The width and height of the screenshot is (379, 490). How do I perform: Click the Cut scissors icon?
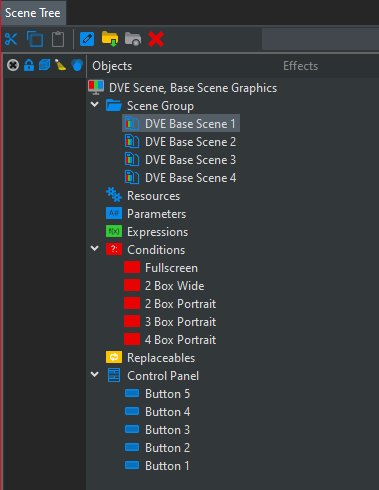[x=11, y=39]
